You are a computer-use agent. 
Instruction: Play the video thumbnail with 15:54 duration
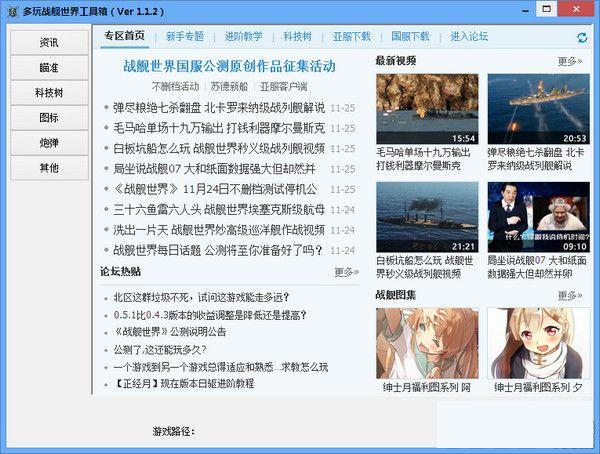point(427,109)
